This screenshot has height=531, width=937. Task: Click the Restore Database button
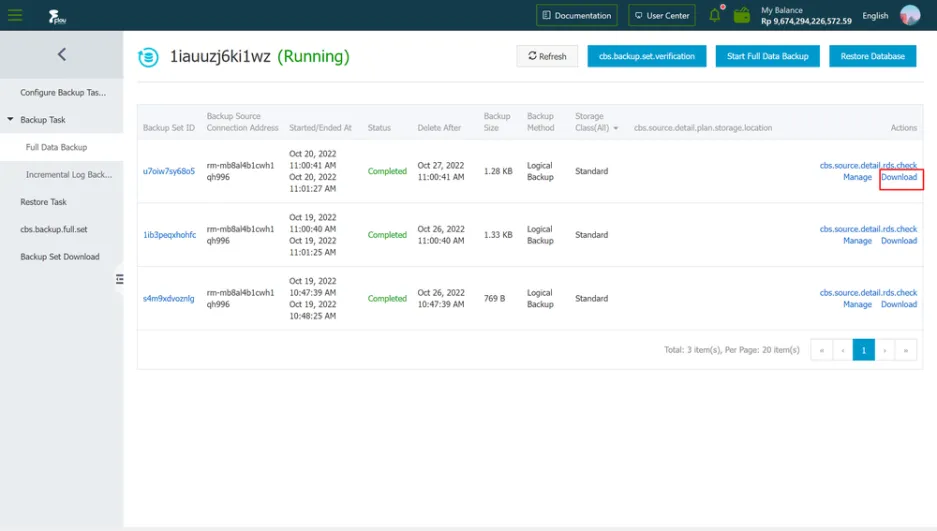pyautogui.click(x=872, y=56)
